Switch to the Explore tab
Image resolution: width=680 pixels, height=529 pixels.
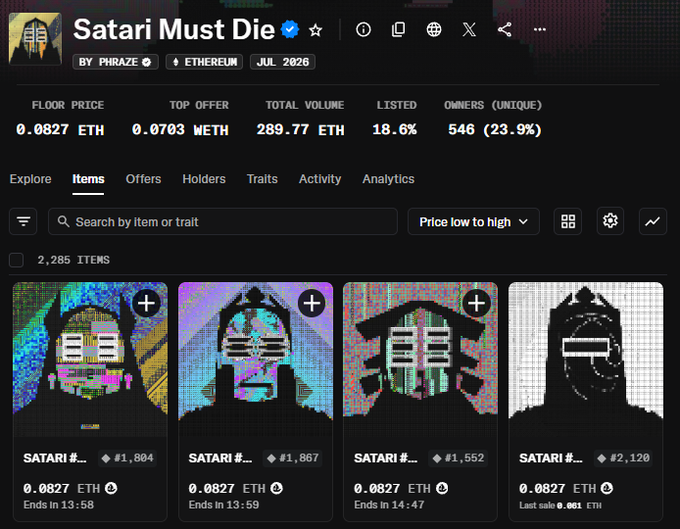[30, 179]
